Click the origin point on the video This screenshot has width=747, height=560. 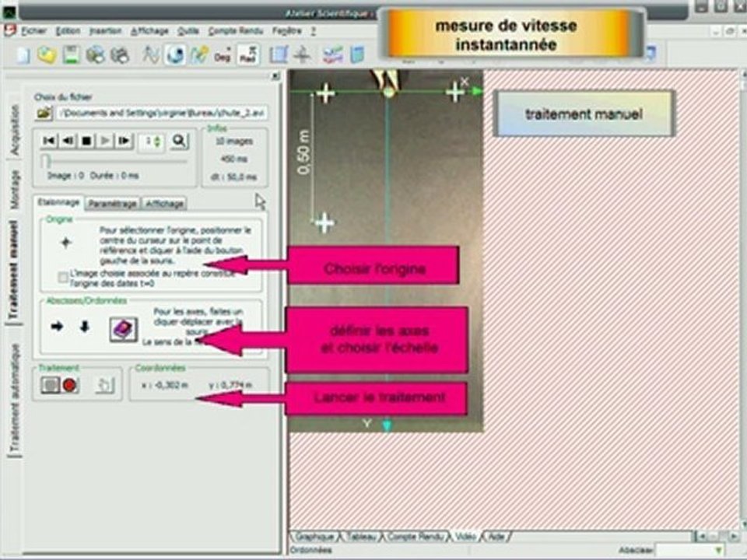(389, 92)
